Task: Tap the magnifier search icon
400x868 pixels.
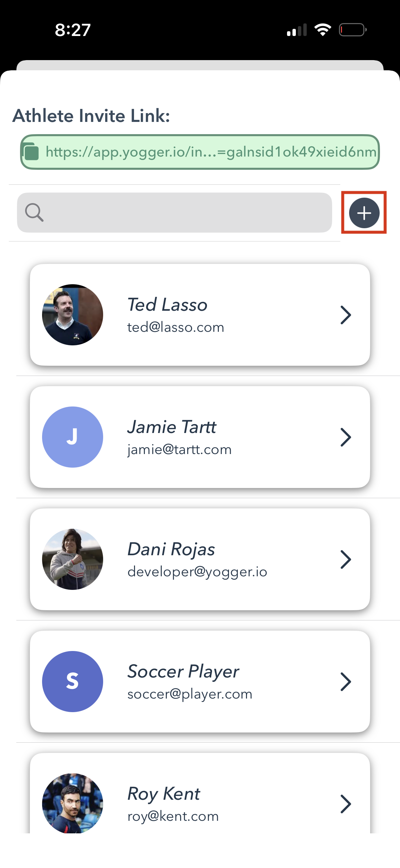Action: tap(34, 213)
